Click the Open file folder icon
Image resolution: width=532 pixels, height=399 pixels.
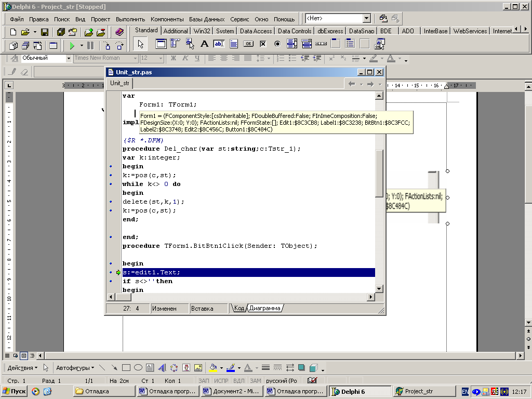tap(25, 32)
